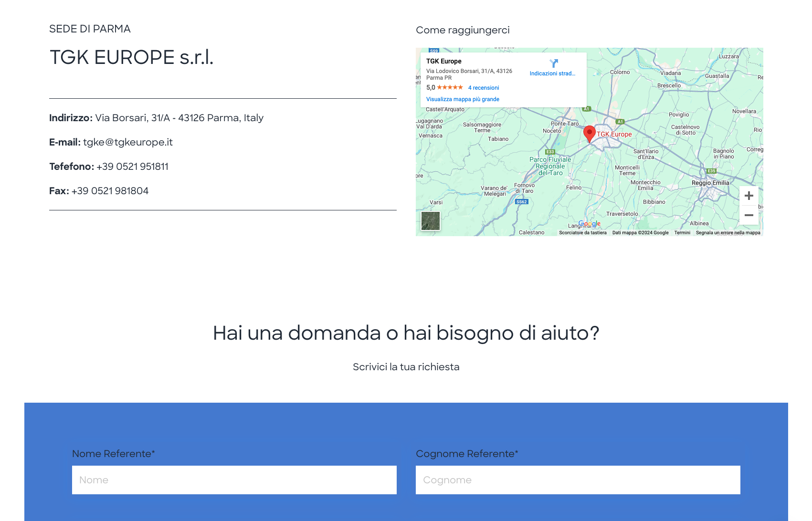Viewport: 812px width, 521px height.
Task: Click the five-star rating in map card
Action: coord(450,87)
